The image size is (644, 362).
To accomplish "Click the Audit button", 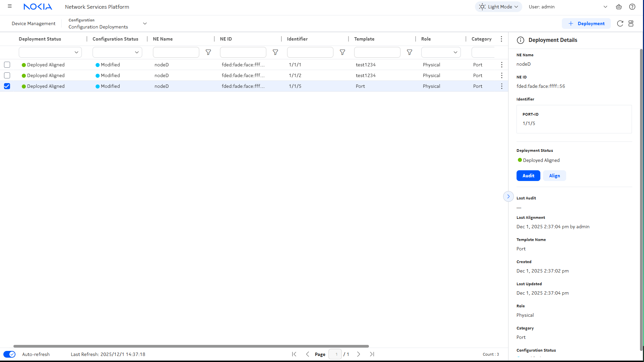I will pyautogui.click(x=528, y=176).
